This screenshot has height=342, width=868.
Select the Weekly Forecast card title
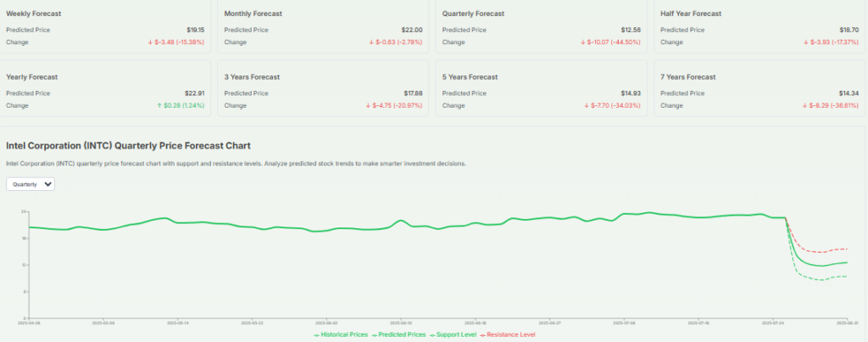[x=33, y=14]
